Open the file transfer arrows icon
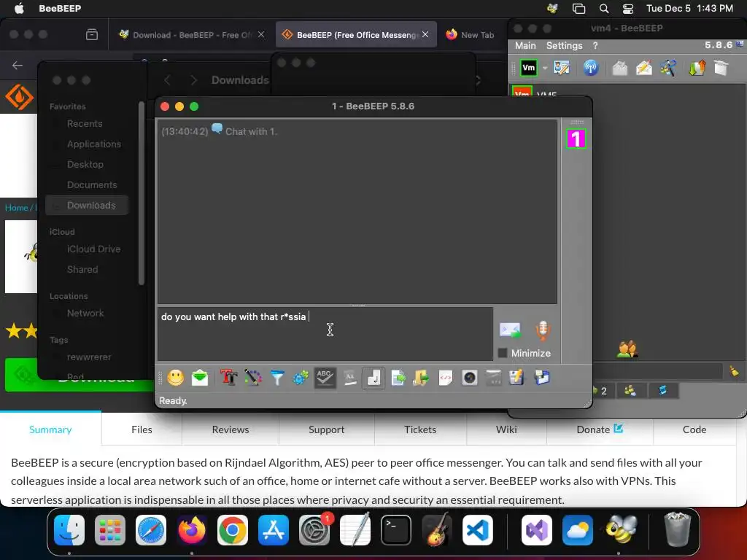Image resolution: width=747 pixels, height=560 pixels. click(697, 68)
